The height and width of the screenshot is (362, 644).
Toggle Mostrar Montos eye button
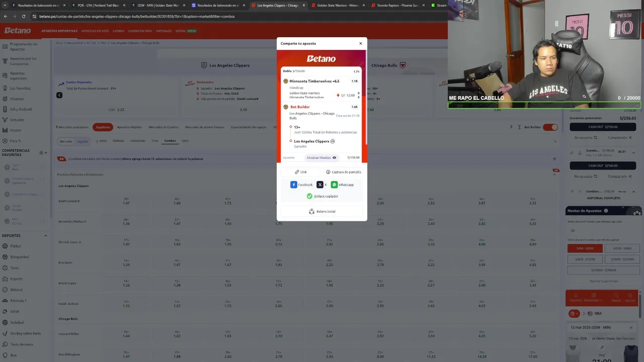tap(321, 157)
